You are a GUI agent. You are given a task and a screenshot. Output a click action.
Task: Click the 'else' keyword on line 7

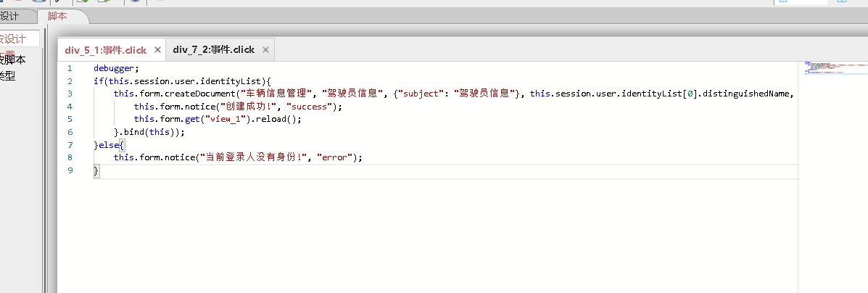pyautogui.click(x=109, y=144)
